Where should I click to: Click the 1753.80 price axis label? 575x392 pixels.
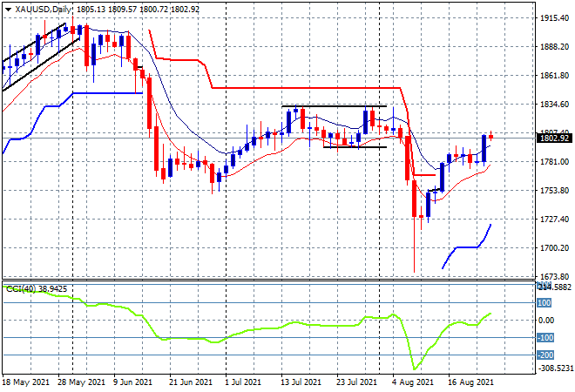(554, 191)
